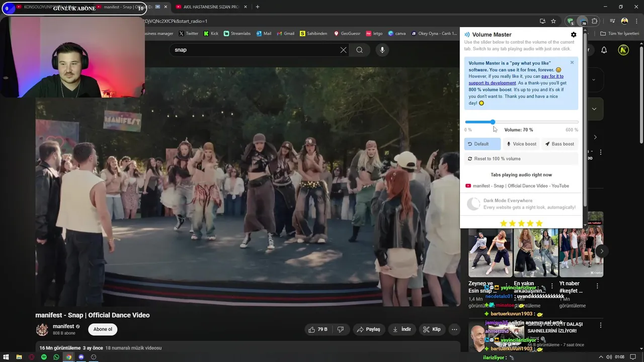Close the pay-what-you-like notice
The image size is (644, 362).
[x=572, y=63]
